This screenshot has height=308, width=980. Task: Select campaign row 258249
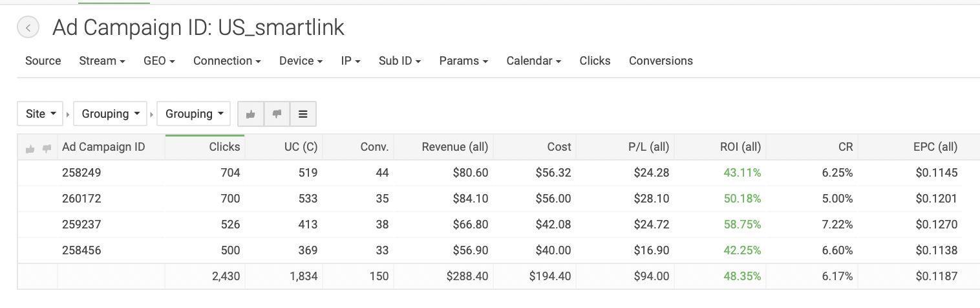[82, 173]
